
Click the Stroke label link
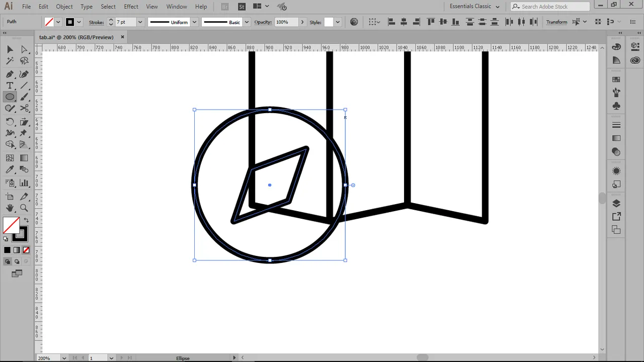point(96,22)
